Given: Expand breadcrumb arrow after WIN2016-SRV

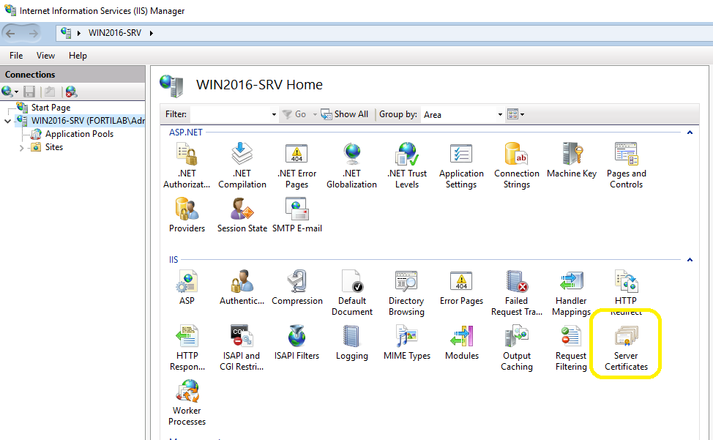Looking at the screenshot, I should coord(151,33).
